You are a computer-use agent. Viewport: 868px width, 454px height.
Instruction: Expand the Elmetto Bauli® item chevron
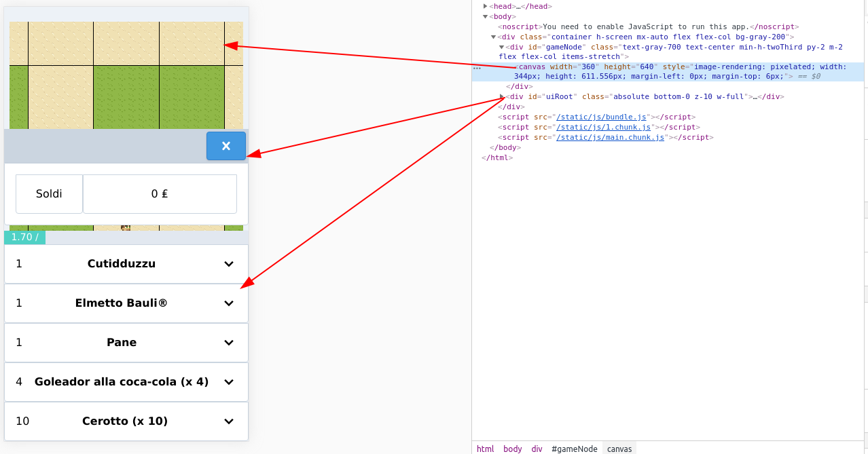pos(229,303)
